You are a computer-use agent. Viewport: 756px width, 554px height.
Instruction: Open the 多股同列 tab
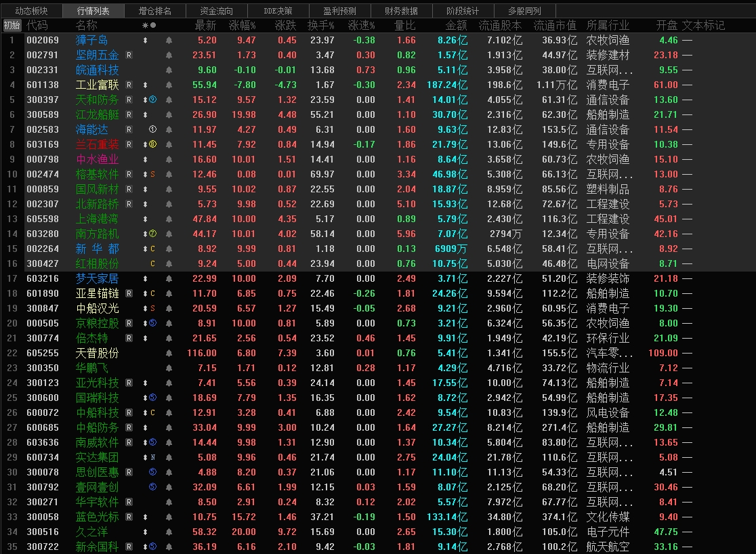point(524,11)
